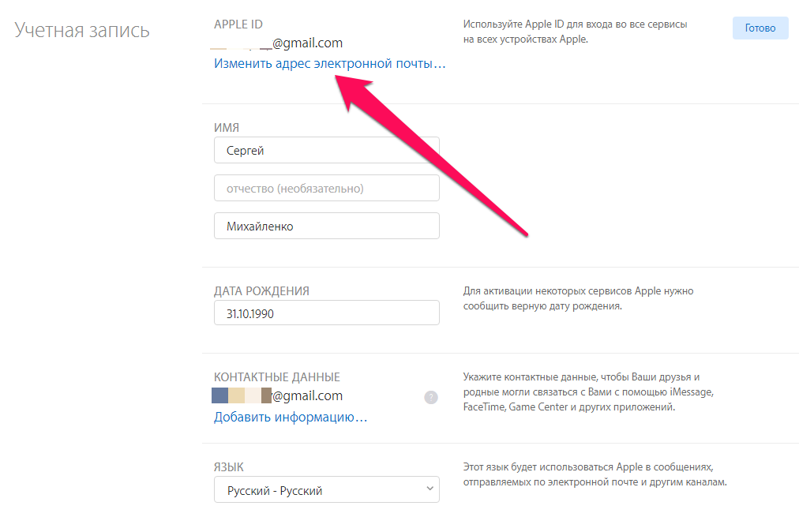
Task: Click the birth date activation description text
Action: click(578, 298)
